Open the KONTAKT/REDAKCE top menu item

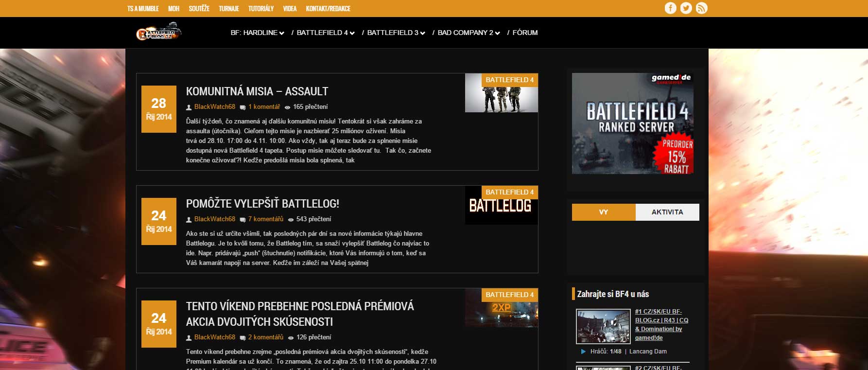328,8
